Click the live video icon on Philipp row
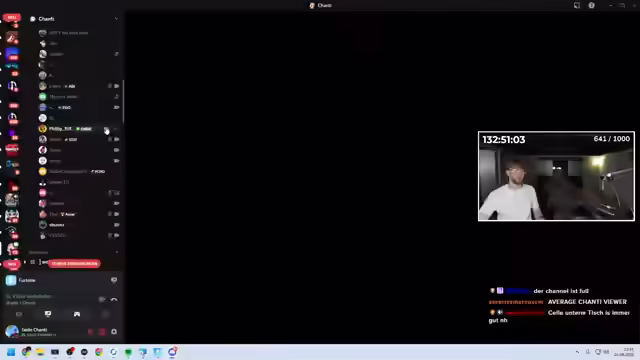This screenshot has height=360, width=640. 106,129
